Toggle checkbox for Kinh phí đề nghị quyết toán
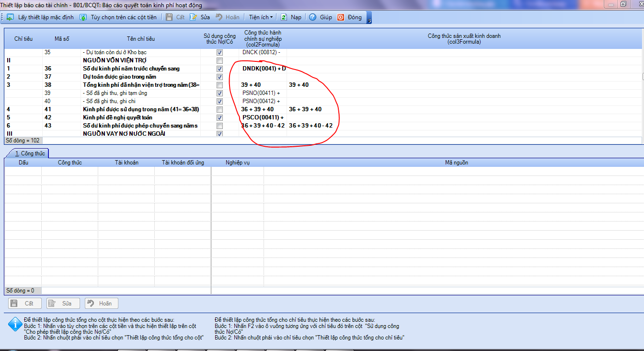 pyautogui.click(x=219, y=117)
